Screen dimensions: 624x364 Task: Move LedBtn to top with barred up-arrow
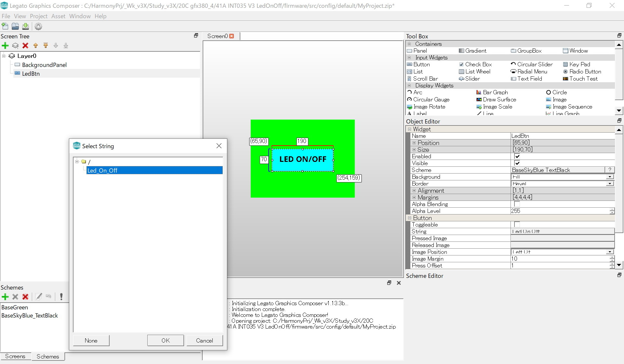46,45
